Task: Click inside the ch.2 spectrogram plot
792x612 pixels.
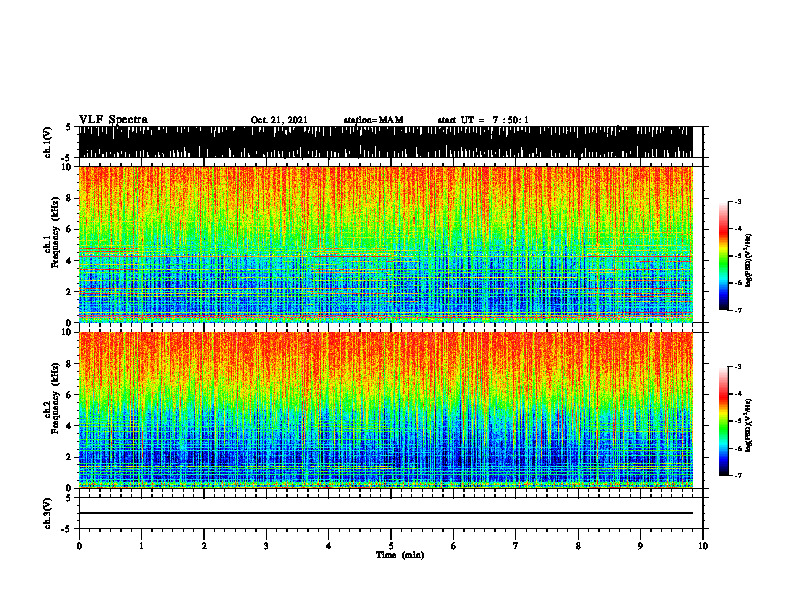Action: (x=386, y=410)
